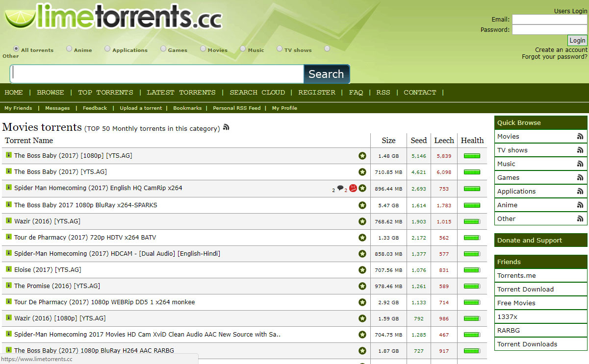
Task: Click inside the main search text box
Action: tap(157, 74)
